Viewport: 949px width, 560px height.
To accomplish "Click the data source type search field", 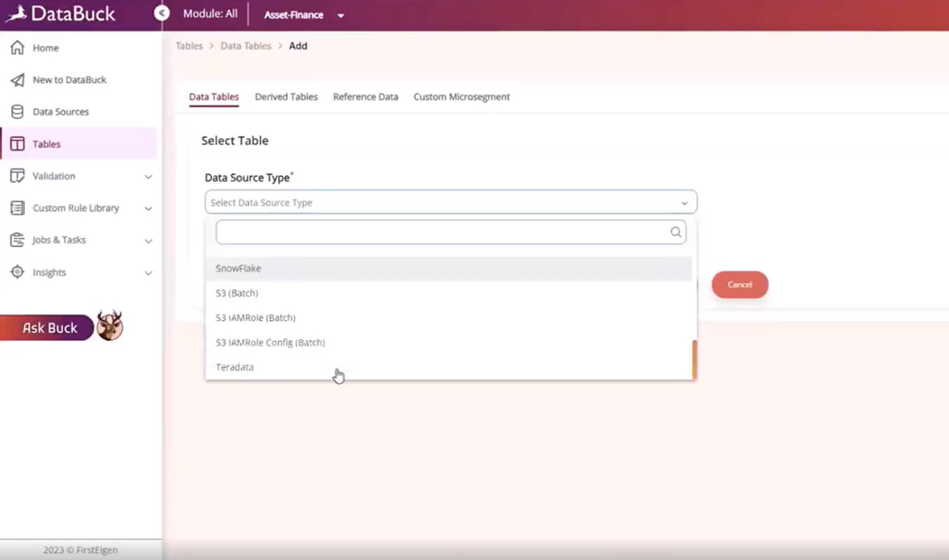I will pos(451,232).
